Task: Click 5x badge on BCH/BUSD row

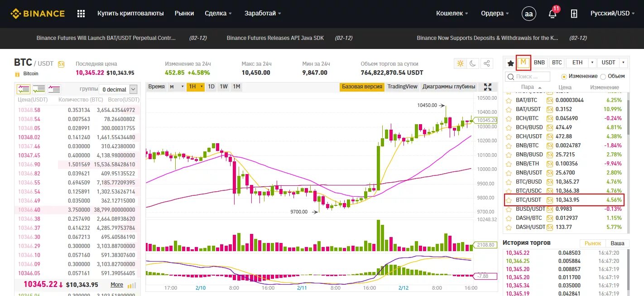Action: pos(550,127)
